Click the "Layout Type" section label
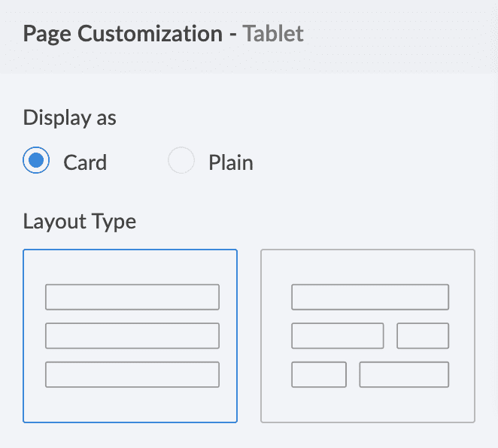The width and height of the screenshot is (498, 448). point(80,221)
